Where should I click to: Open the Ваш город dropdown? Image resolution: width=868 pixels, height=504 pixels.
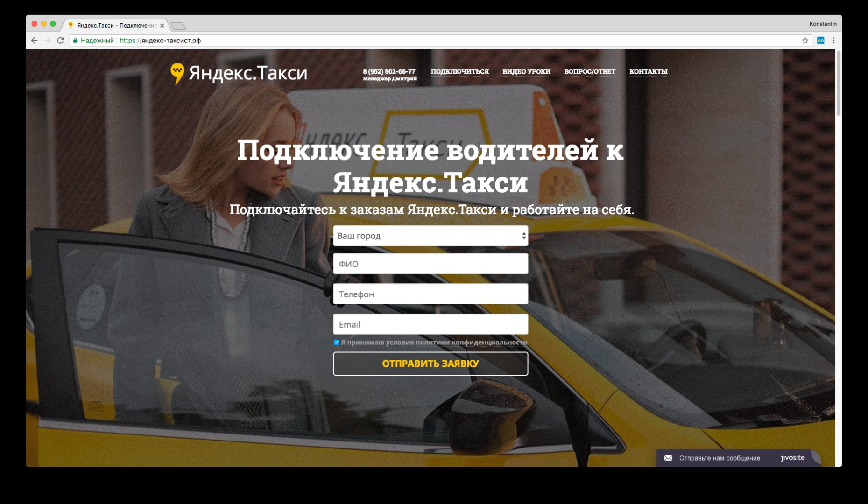pos(430,236)
